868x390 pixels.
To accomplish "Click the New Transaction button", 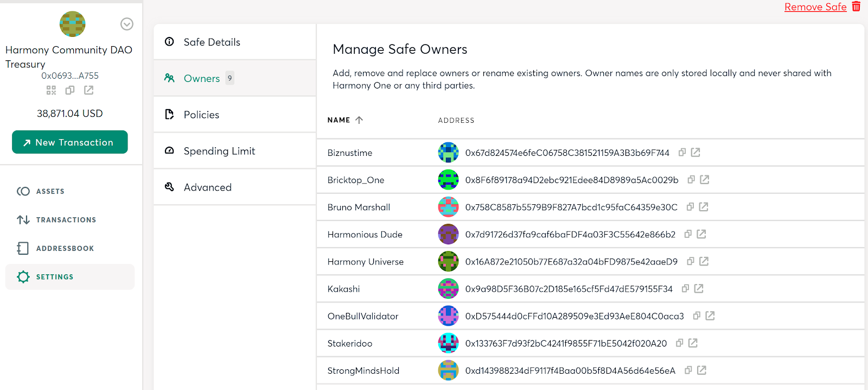I will 70,142.
